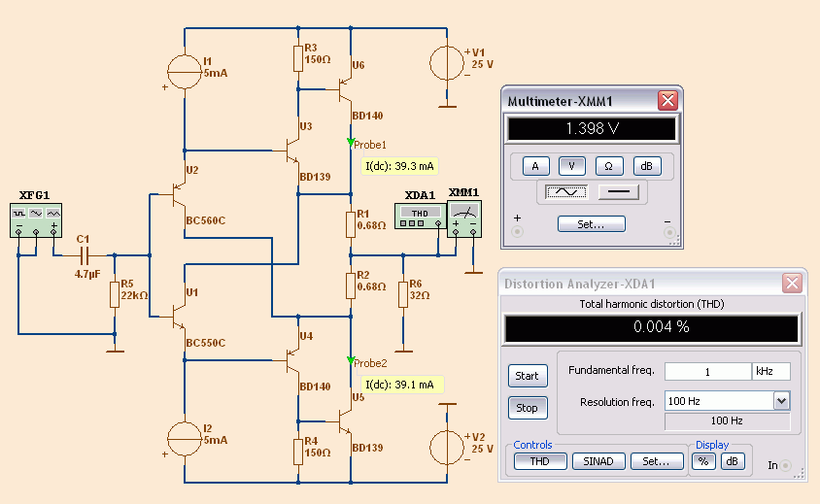Select resistor R2 0.68Ω
This screenshot has height=504, width=820.
[351, 286]
